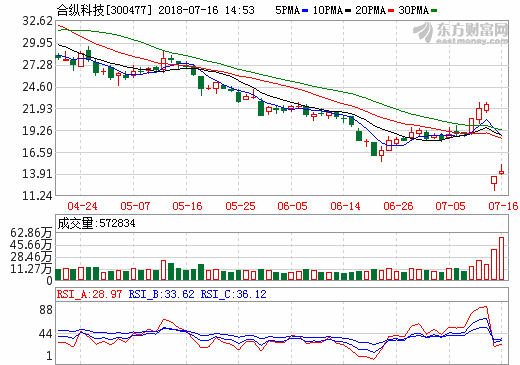Image resolution: width=520 pixels, height=365 pixels.
Task: Click the stock name 合纵科技[300477]
Action: (x=104, y=10)
